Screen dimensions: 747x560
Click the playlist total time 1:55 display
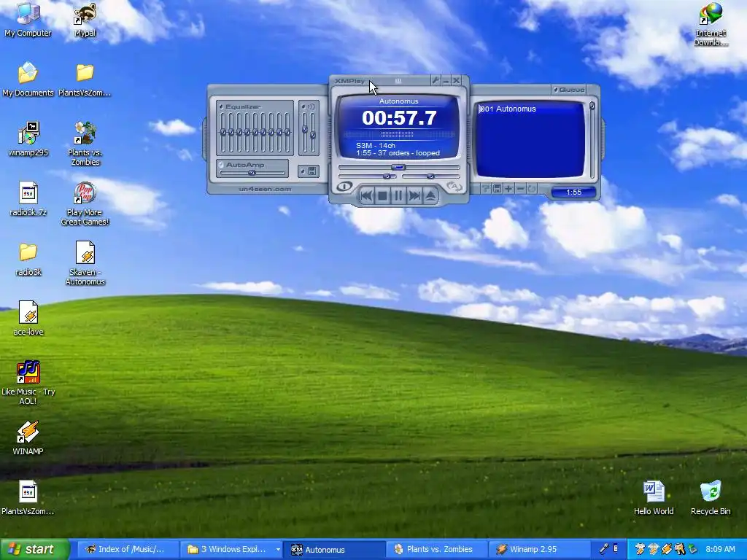(x=573, y=192)
